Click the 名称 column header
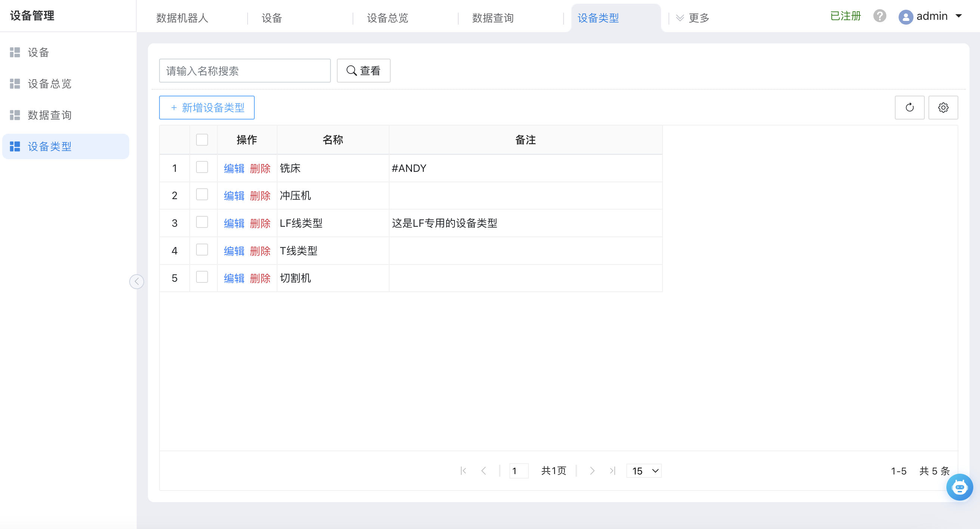 click(332, 140)
